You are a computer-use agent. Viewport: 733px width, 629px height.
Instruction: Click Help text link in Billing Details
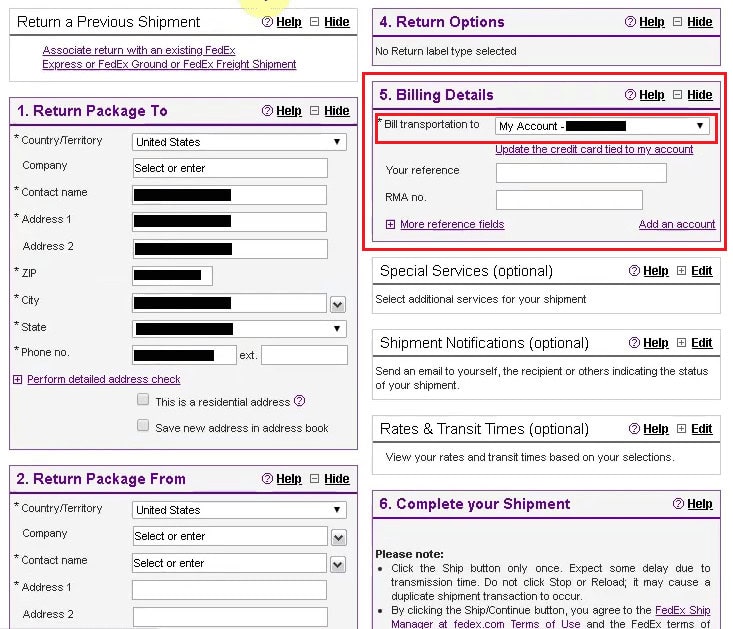pyautogui.click(x=652, y=95)
